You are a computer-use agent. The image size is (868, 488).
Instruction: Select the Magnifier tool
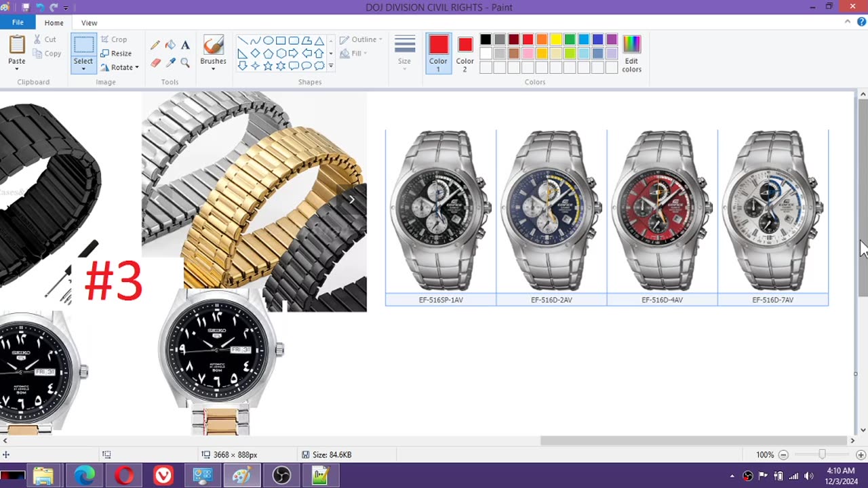[185, 62]
